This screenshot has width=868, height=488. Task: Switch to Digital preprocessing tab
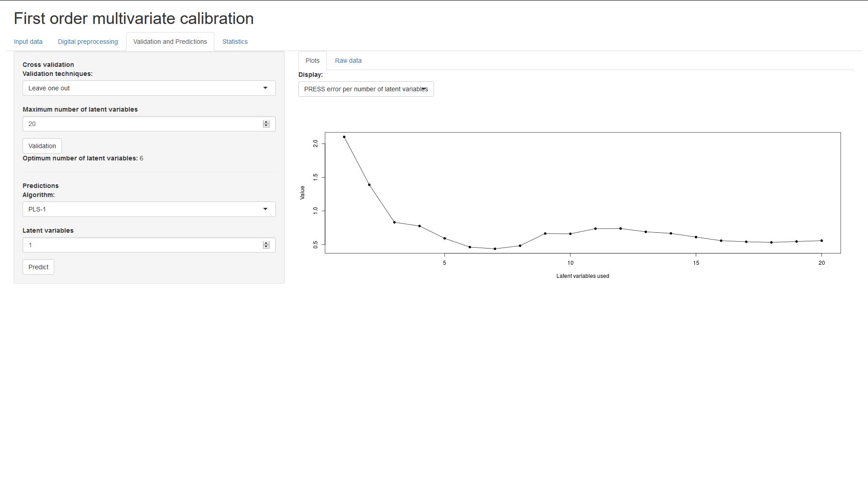[x=88, y=42]
